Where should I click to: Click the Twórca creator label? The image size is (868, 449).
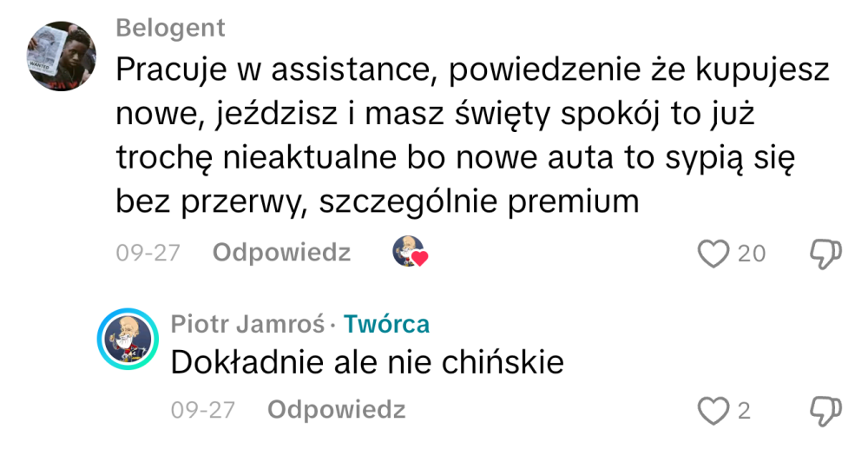[386, 324]
